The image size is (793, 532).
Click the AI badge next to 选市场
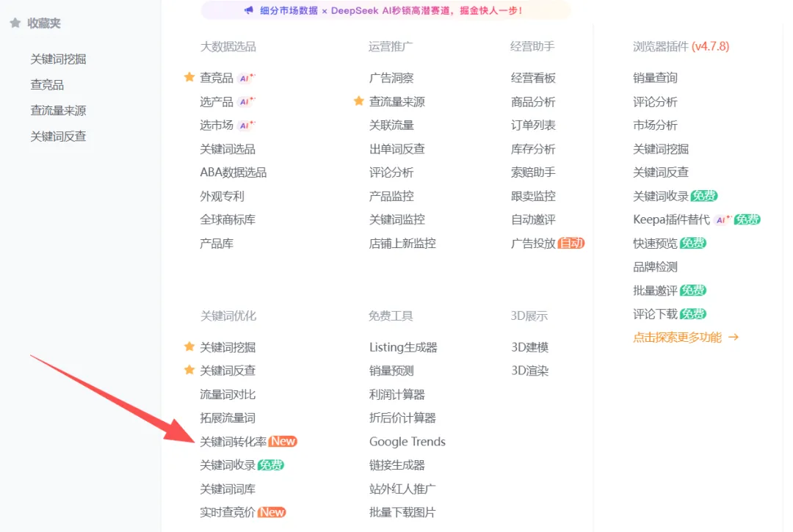(246, 125)
